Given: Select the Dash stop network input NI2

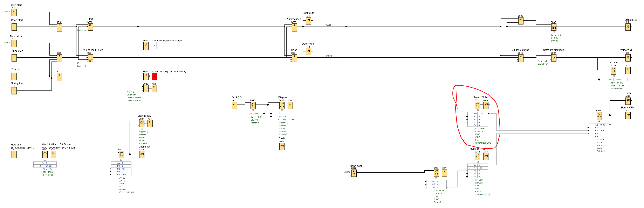Looking at the screenshot, I should (14, 43).
